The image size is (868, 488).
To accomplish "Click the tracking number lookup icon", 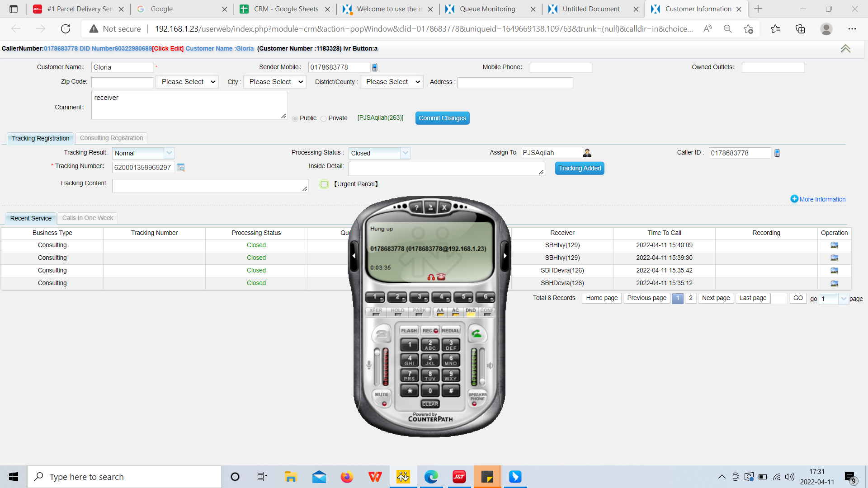I will point(181,168).
